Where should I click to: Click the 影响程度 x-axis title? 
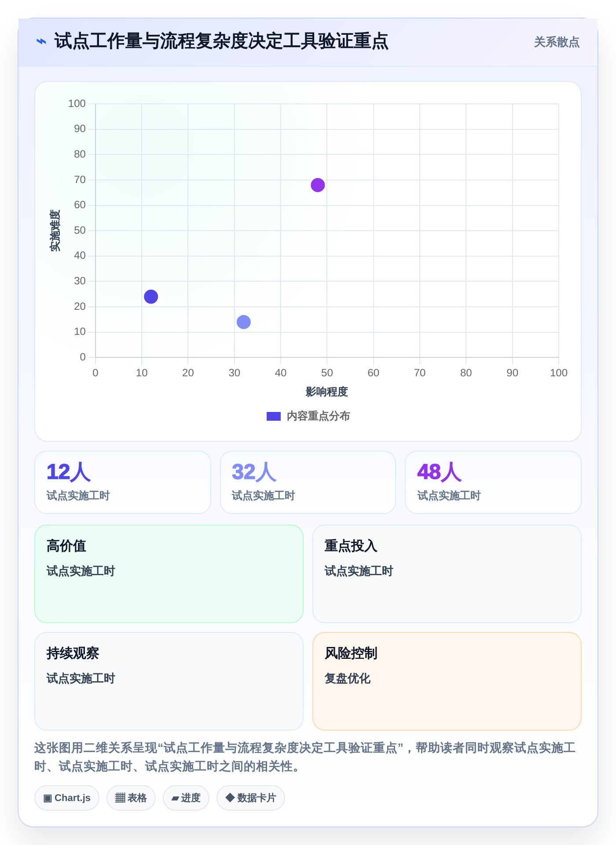(x=327, y=392)
